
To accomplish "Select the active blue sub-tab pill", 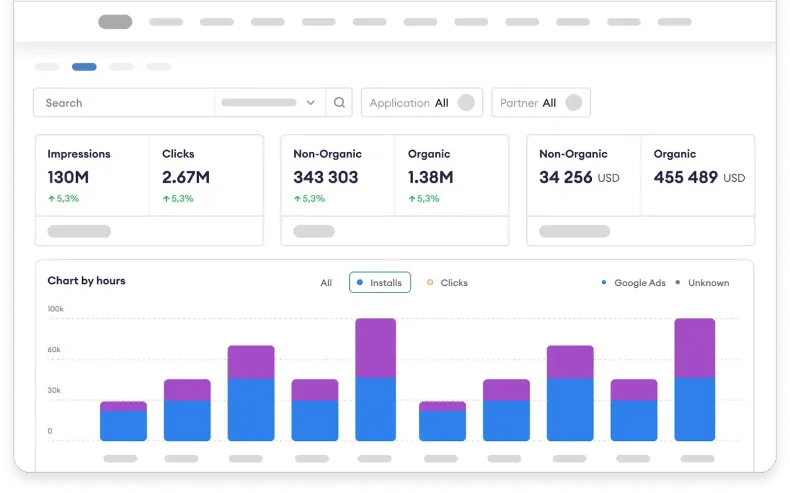I will click(x=84, y=66).
